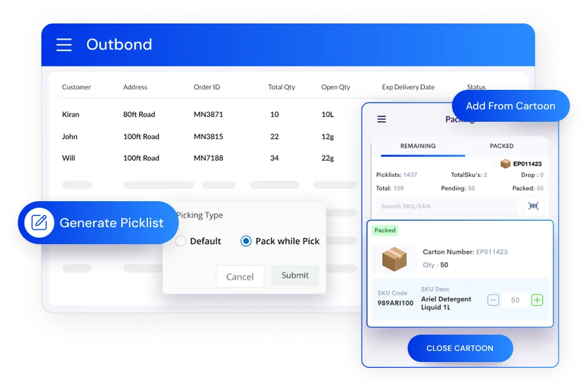Viewport: 588px width, 390px height.
Task: Click the Add From Cartoon button
Action: coord(510,106)
